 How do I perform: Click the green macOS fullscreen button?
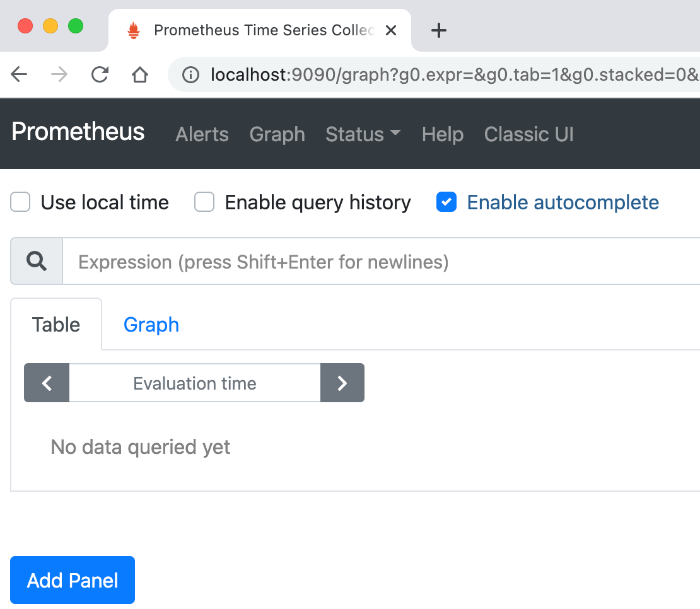76,26
